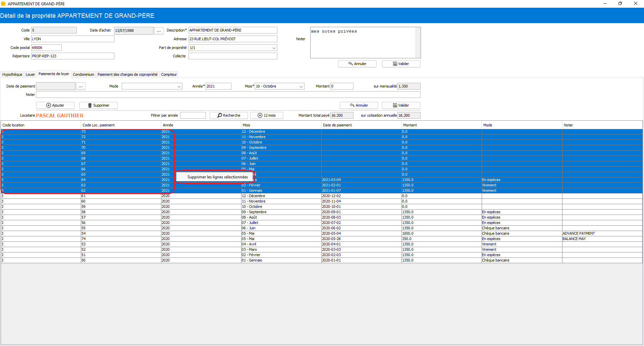Image resolution: width=644 pixels, height=346 pixels.
Task: Open the Condominium tab
Action: coord(84,74)
